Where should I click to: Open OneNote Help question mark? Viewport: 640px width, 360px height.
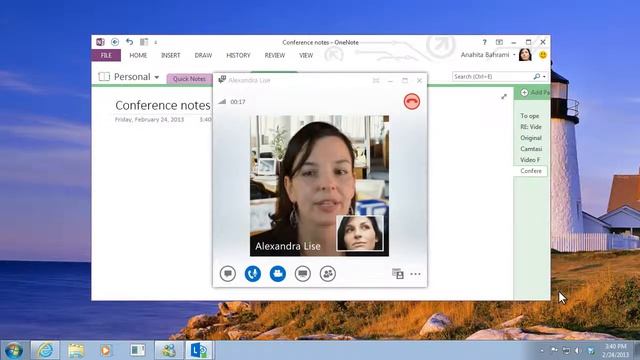click(x=484, y=42)
